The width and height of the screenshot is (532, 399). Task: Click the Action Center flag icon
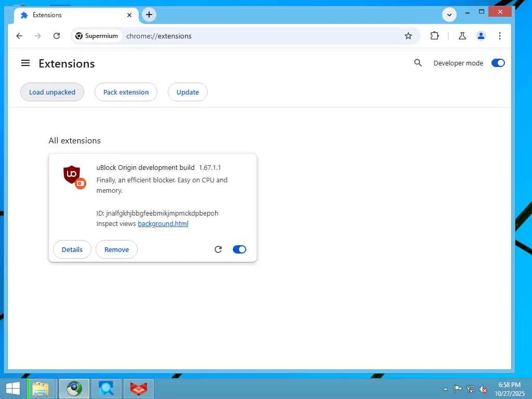pos(457,389)
